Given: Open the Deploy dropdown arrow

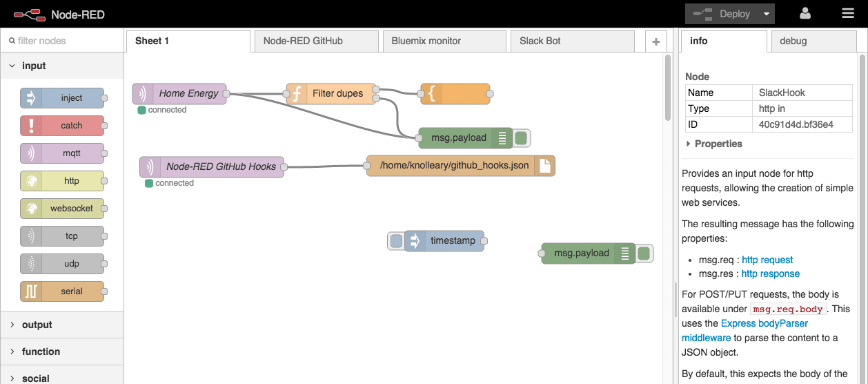Looking at the screenshot, I should [x=766, y=14].
